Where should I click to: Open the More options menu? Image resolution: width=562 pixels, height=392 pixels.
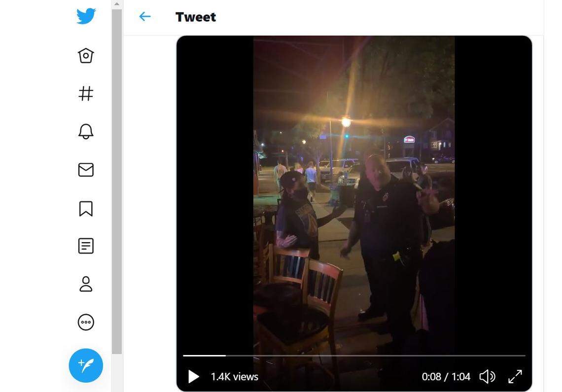pos(86,322)
